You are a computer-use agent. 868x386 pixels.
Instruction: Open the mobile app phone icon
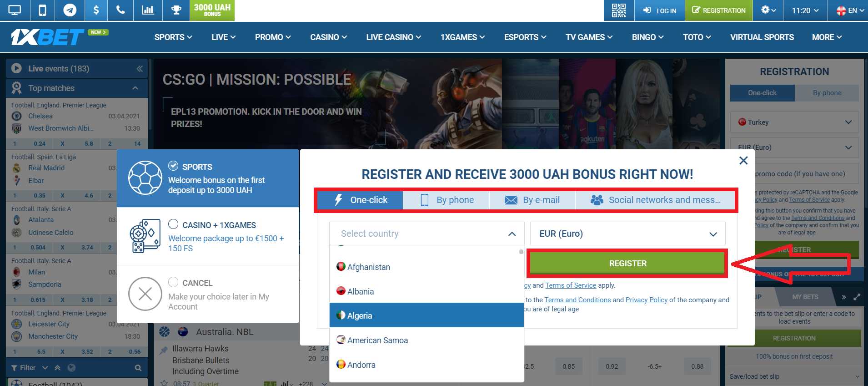tap(42, 10)
